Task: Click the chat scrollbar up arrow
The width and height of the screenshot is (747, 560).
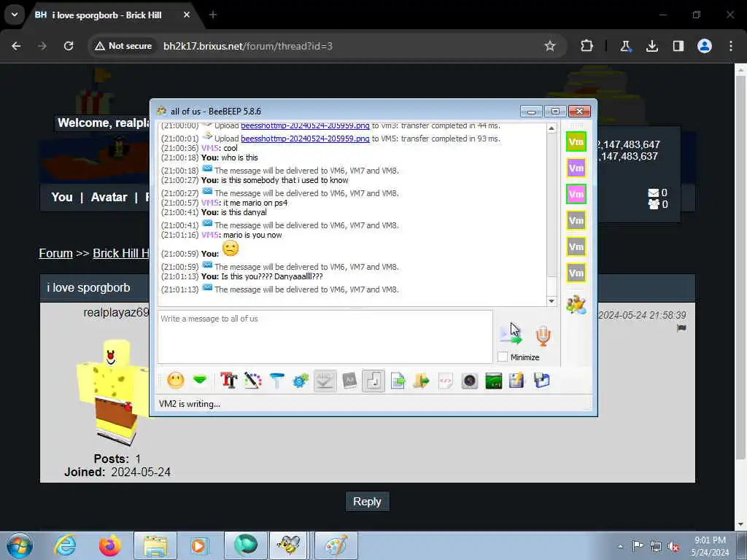Action: 551,128
